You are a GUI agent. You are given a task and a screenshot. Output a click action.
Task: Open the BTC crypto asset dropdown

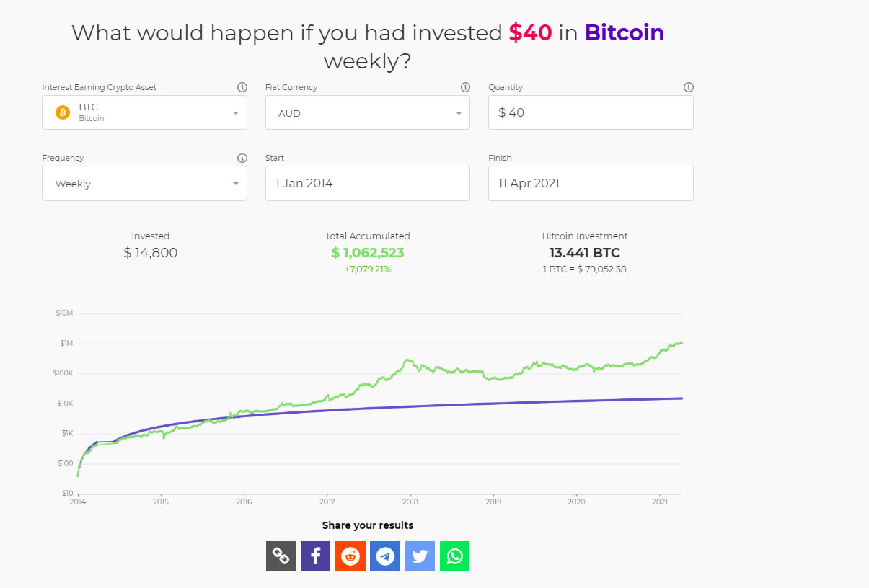point(144,112)
